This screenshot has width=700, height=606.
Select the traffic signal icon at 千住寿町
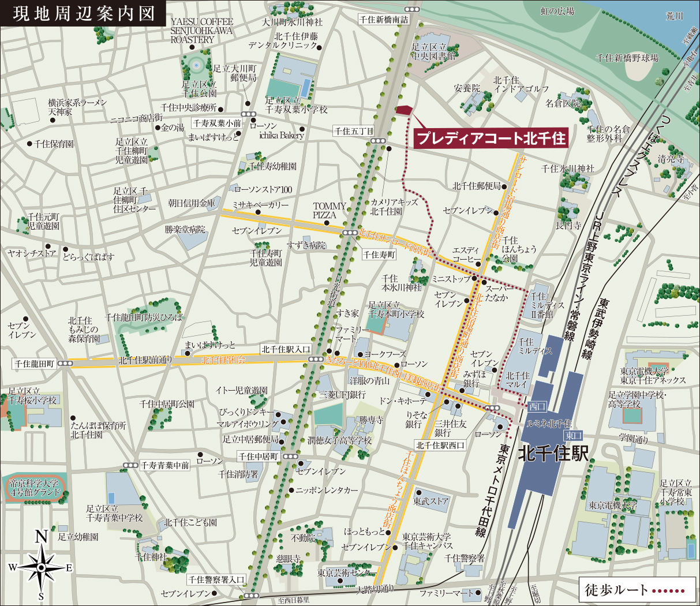pyautogui.click(x=350, y=233)
